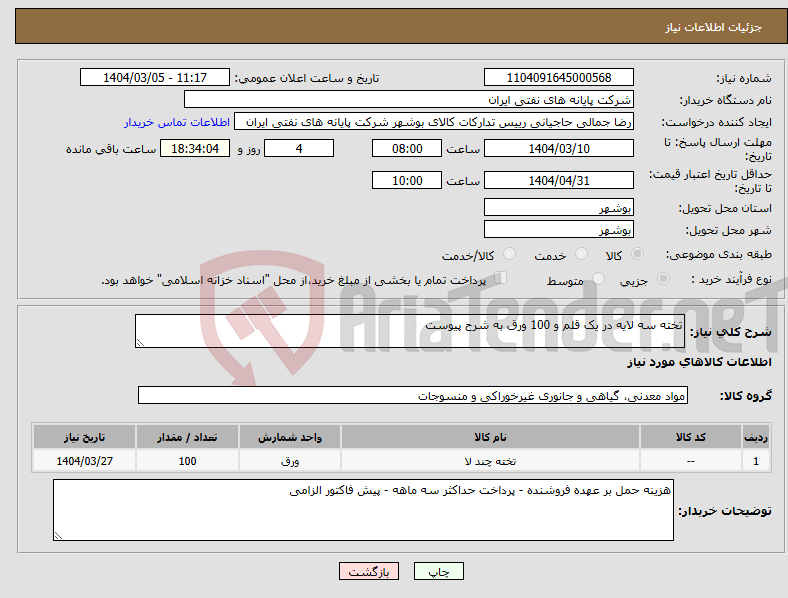Select the جزیی purchase type radio
The height and width of the screenshot is (598, 788).
(x=663, y=278)
